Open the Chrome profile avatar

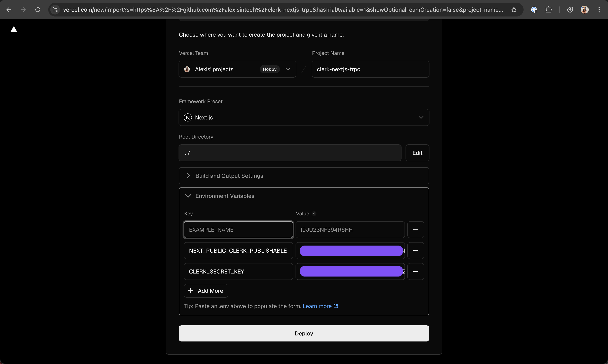(x=584, y=10)
